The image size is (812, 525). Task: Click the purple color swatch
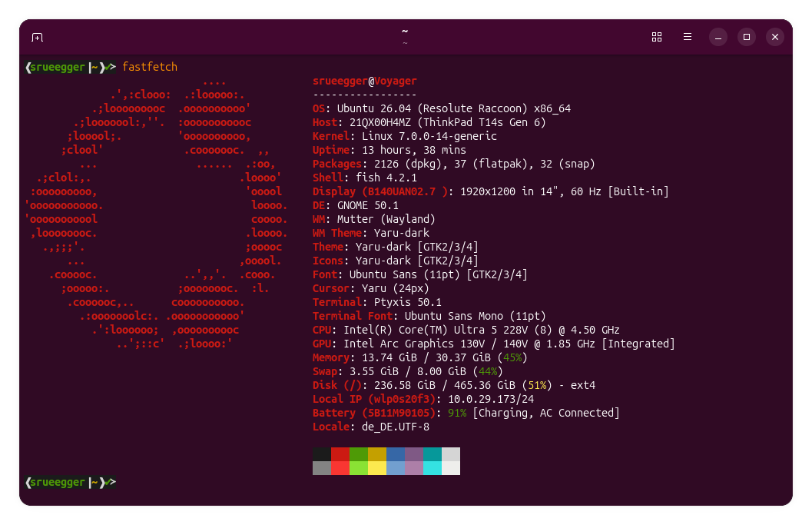click(x=414, y=454)
